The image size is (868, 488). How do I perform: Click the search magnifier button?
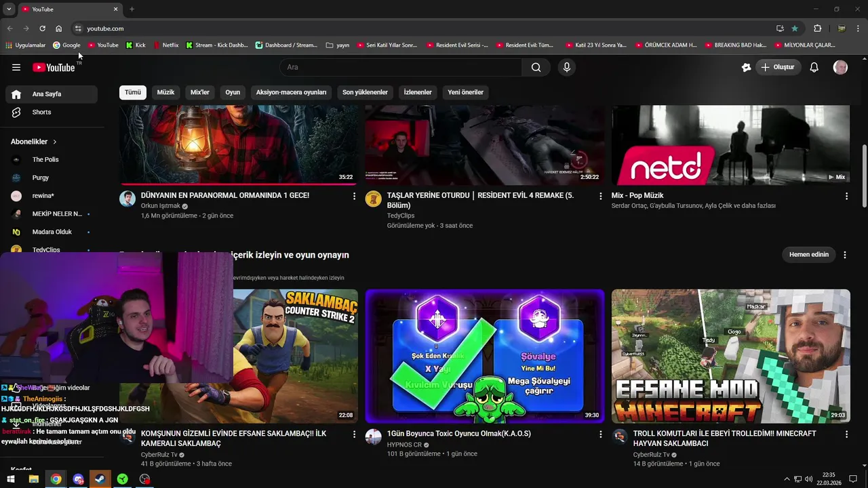(x=536, y=67)
